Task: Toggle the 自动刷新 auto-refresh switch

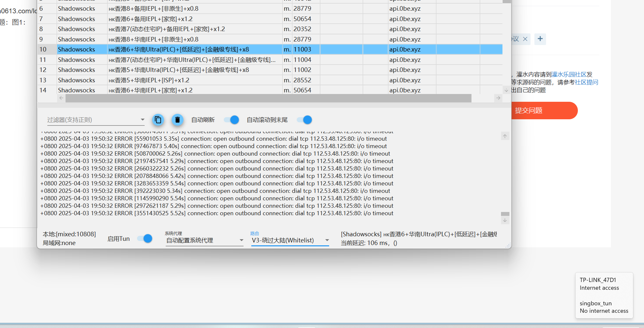Action: 232,120
